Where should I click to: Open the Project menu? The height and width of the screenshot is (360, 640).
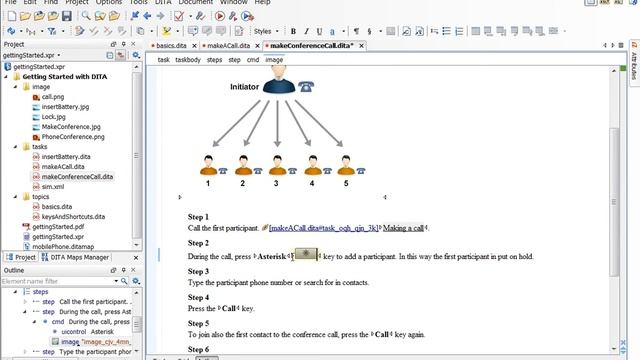77,2
